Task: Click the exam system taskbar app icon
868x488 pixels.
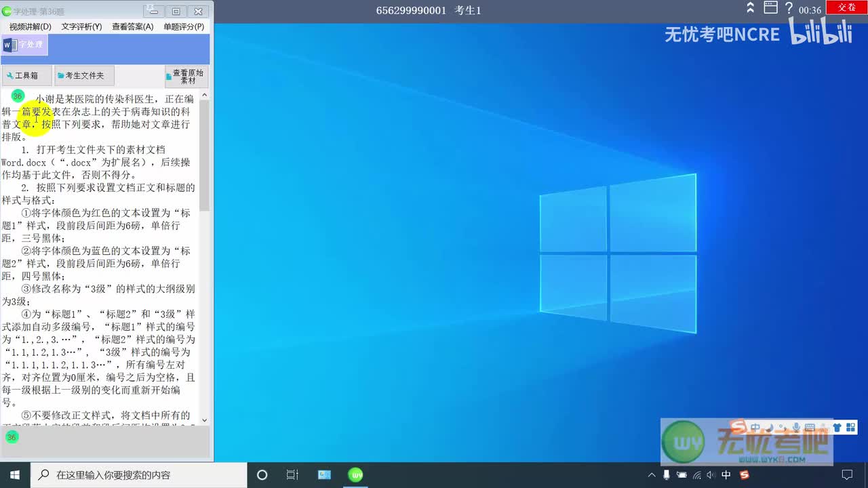Action: pyautogui.click(x=324, y=475)
